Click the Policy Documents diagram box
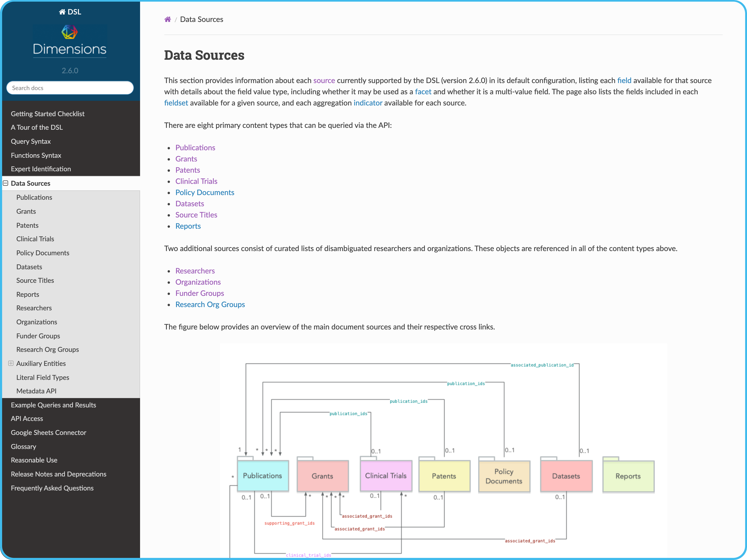Screen dimensions: 747x560 point(504,476)
